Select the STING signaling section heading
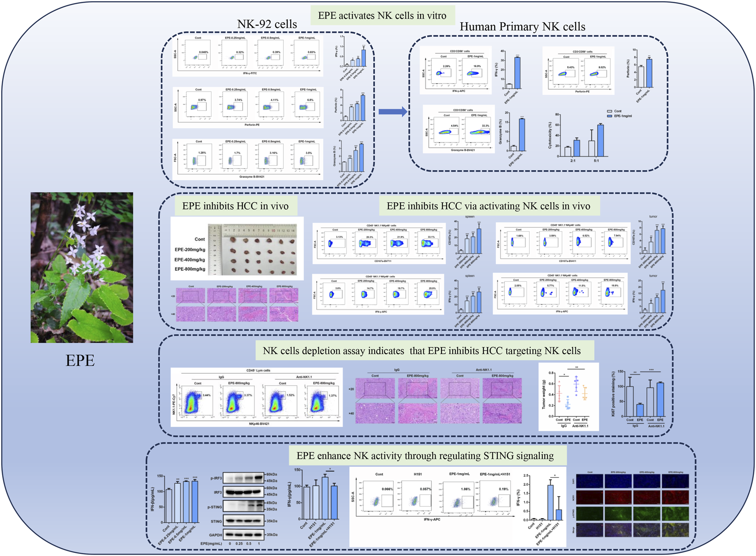Screen dimensions: 756x556 pyautogui.click(x=425, y=456)
